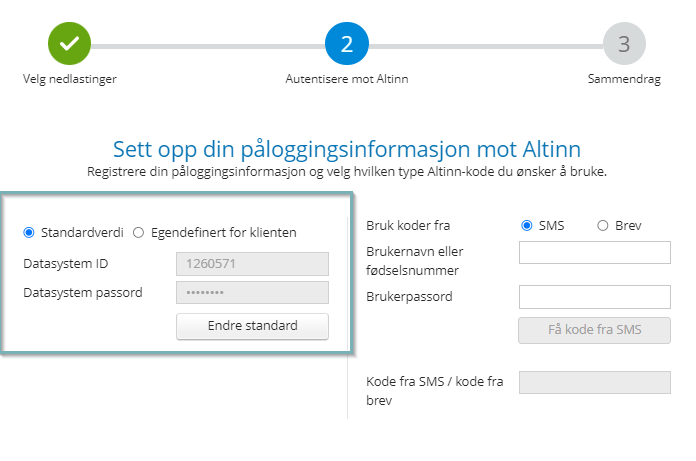Viewport: 696px width, 461px height.
Task: Click the green checkmark step one circle
Action: click(x=69, y=43)
